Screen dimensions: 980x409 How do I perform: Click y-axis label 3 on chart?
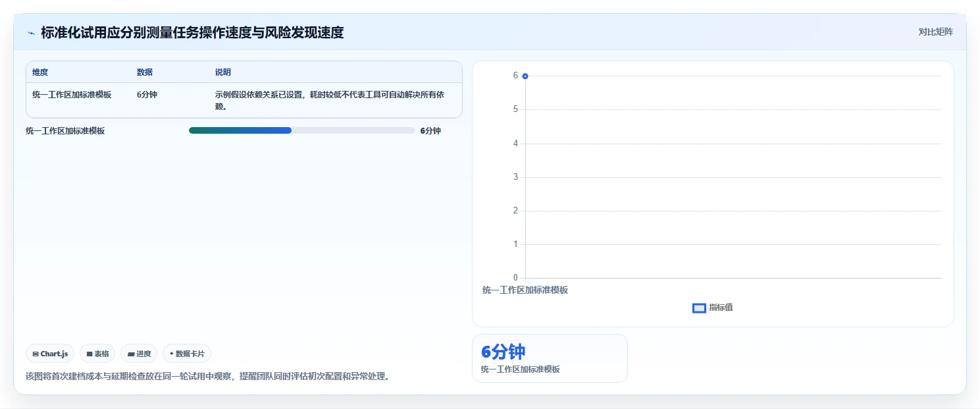tap(515, 177)
